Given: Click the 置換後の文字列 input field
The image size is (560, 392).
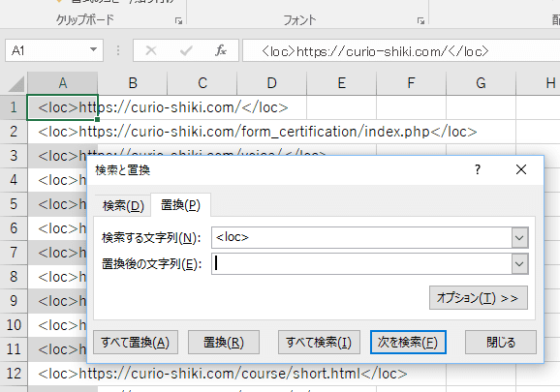Looking at the screenshot, I should point(362,264).
